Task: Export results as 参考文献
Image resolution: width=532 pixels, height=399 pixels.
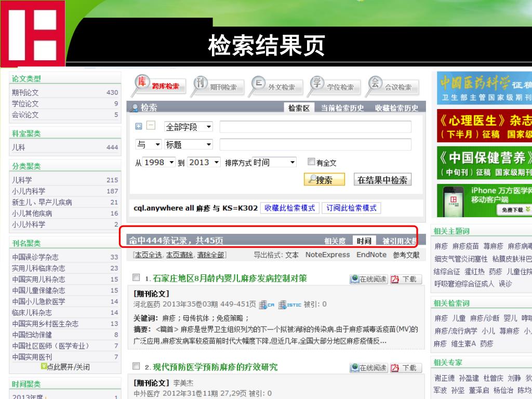Action: click(x=406, y=255)
